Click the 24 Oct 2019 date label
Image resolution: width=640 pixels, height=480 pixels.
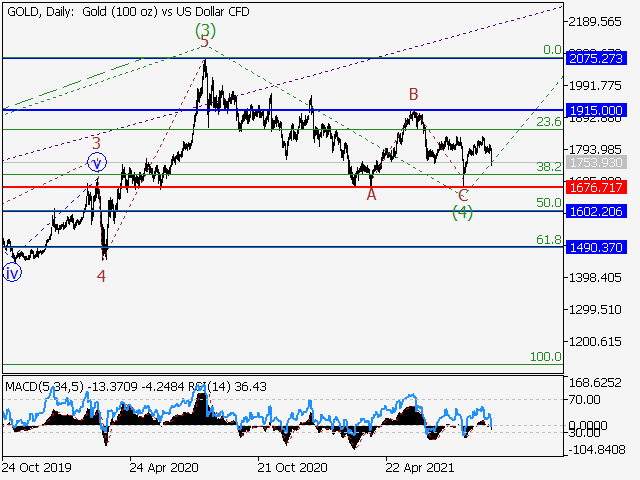tap(37, 467)
